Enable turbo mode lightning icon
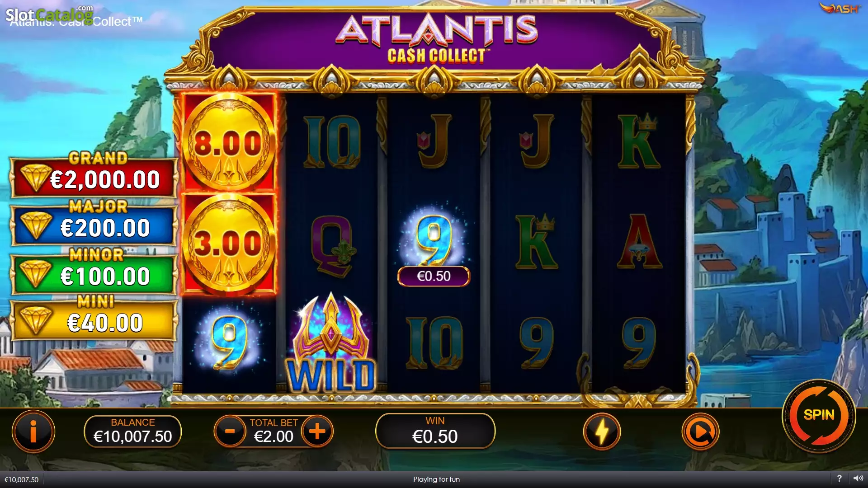 point(602,432)
